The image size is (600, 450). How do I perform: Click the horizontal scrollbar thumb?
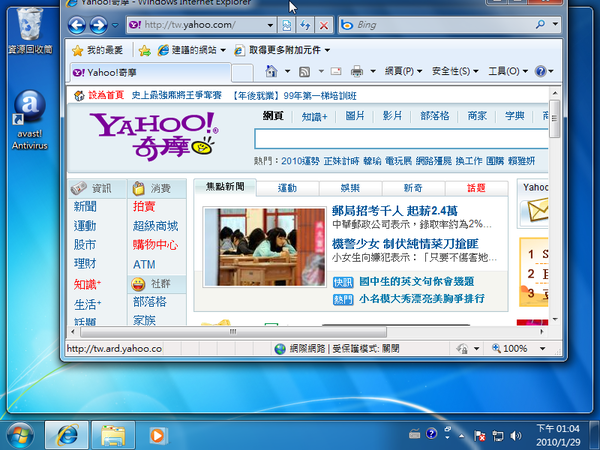tap(233, 332)
